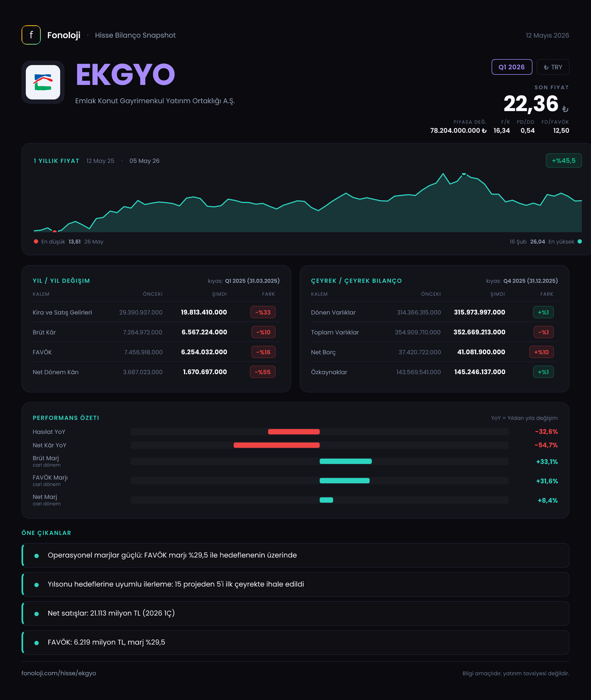This screenshot has height=700, width=591.
Task: Click the Brüt Marj teal bar
Action: click(x=346, y=461)
